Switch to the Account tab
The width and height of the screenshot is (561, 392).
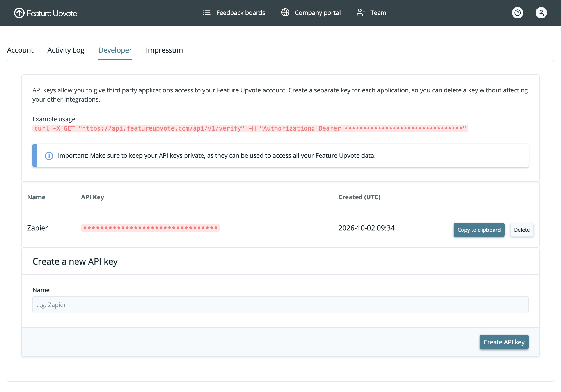click(x=20, y=50)
